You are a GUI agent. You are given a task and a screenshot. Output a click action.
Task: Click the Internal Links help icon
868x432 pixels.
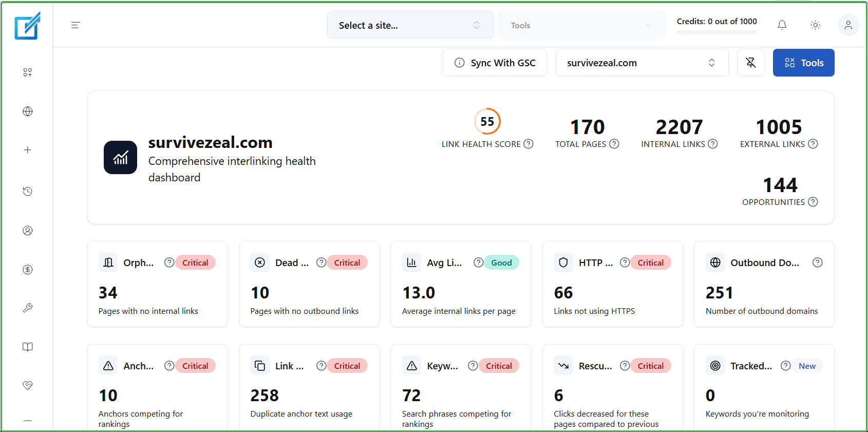coord(713,144)
